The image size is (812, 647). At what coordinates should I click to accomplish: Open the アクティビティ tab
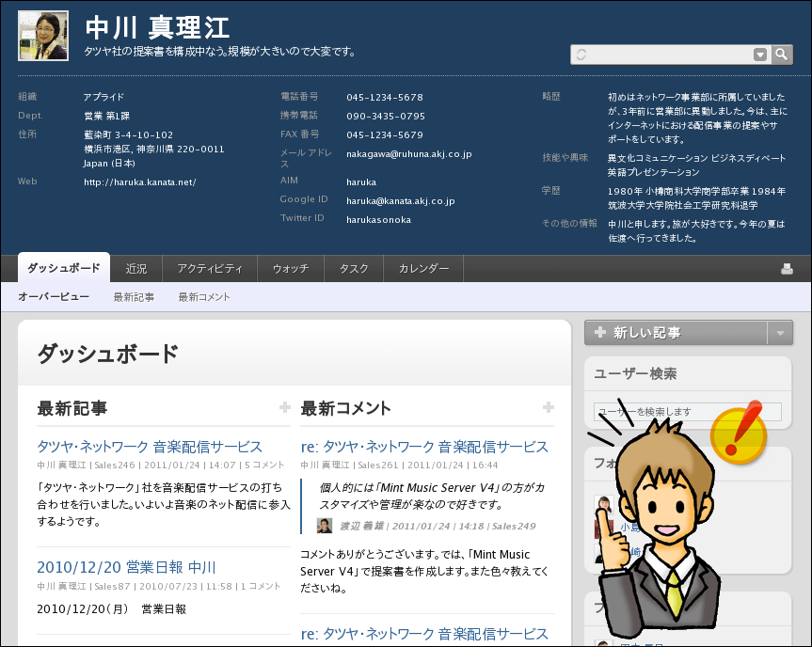(210, 269)
